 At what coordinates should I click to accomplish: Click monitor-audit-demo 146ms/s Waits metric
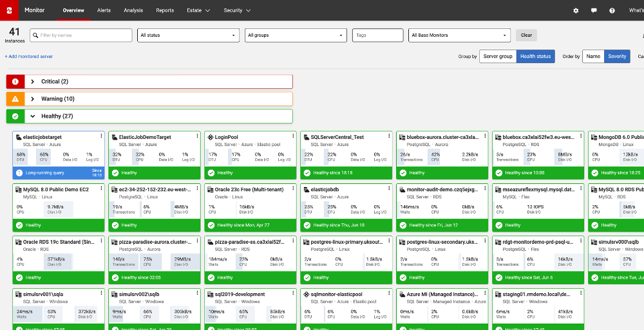tap(409, 209)
